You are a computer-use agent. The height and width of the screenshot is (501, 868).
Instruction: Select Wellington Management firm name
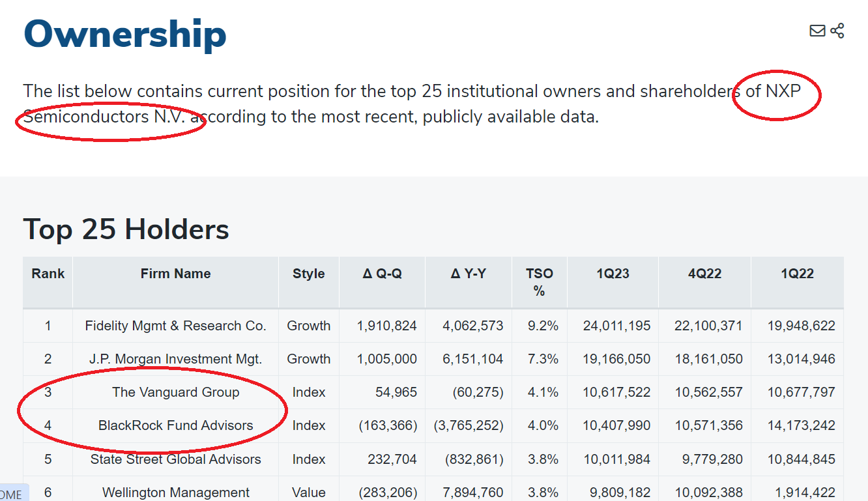[175, 493]
